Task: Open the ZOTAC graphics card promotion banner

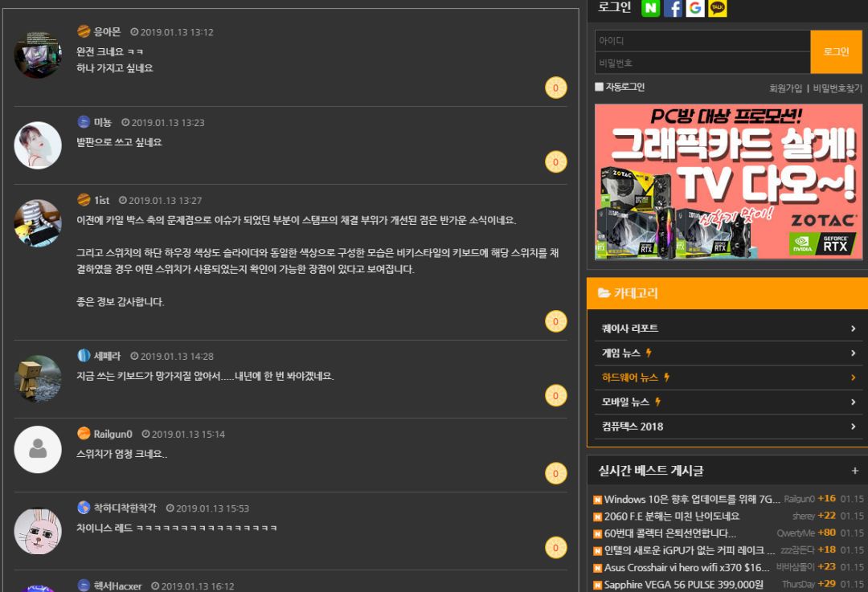Action: tap(728, 182)
